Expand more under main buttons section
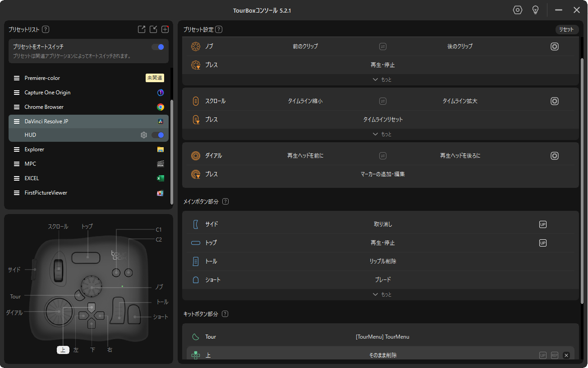The width and height of the screenshot is (588, 368). 382,294
